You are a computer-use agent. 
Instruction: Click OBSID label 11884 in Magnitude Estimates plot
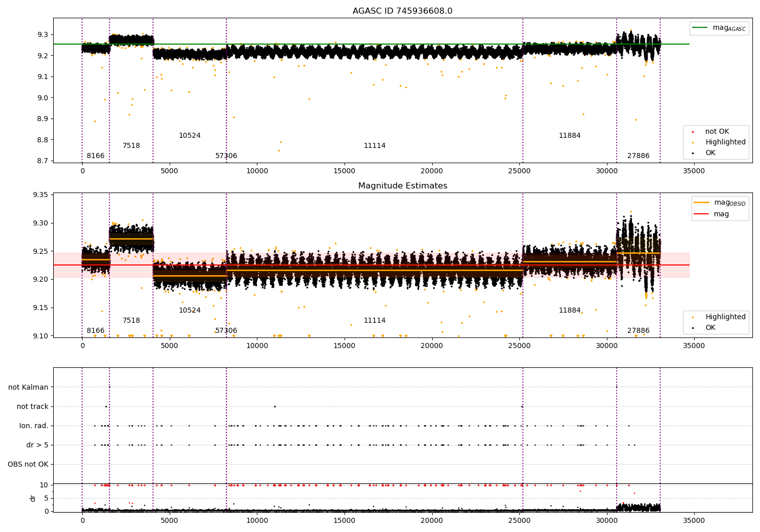(x=569, y=311)
